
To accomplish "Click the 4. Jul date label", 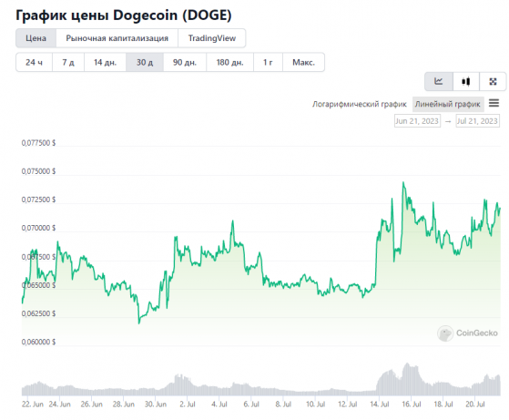I will coord(219,405).
